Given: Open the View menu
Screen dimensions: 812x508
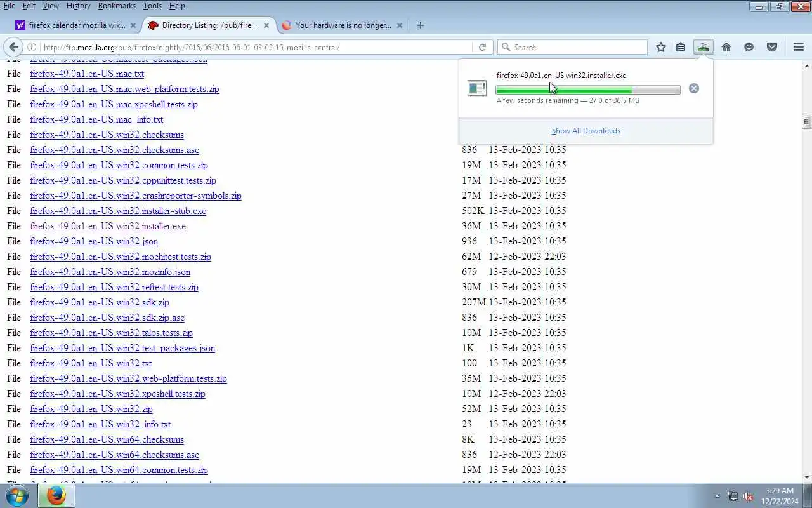Looking at the screenshot, I should (x=51, y=6).
